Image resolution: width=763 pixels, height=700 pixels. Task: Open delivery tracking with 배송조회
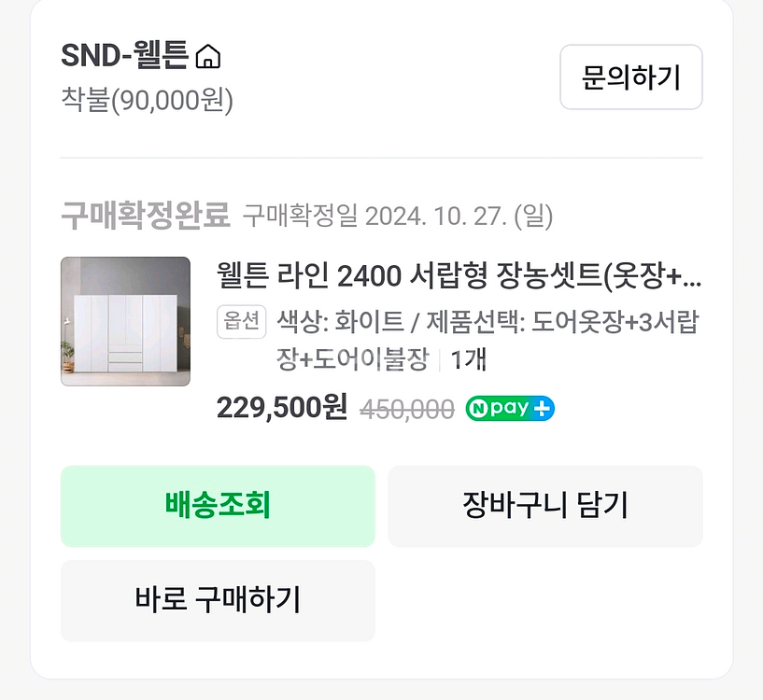click(217, 505)
